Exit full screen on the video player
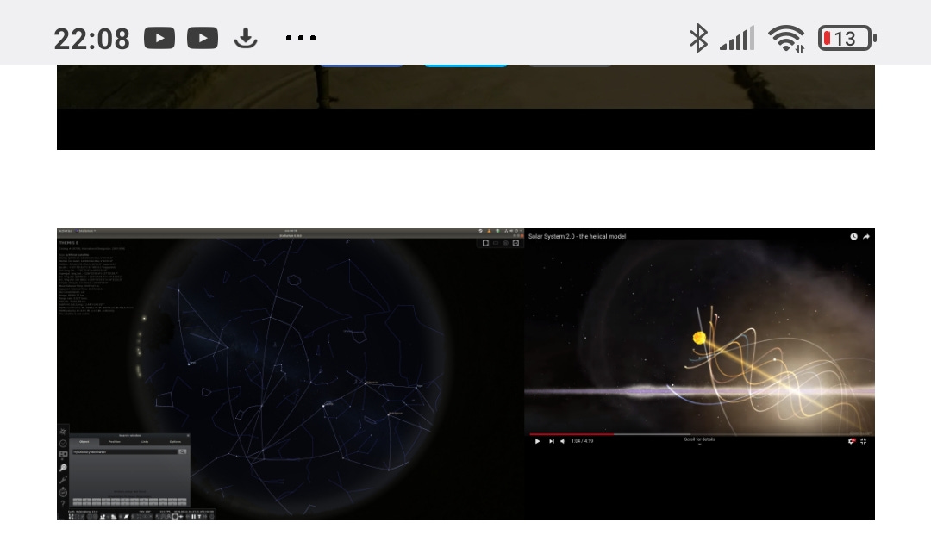931x560 pixels. [863, 441]
